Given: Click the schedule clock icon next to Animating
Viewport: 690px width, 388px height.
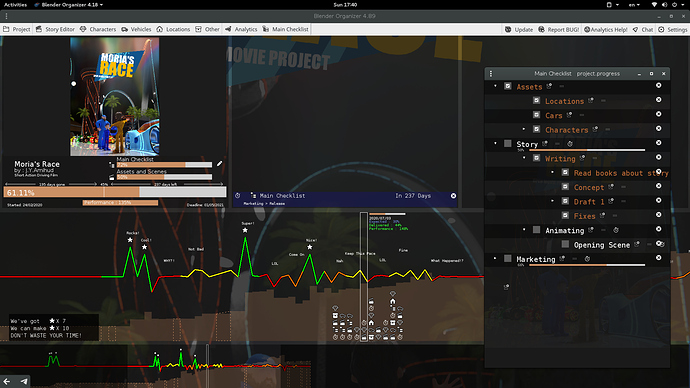Looking at the screenshot, I should point(616,230).
